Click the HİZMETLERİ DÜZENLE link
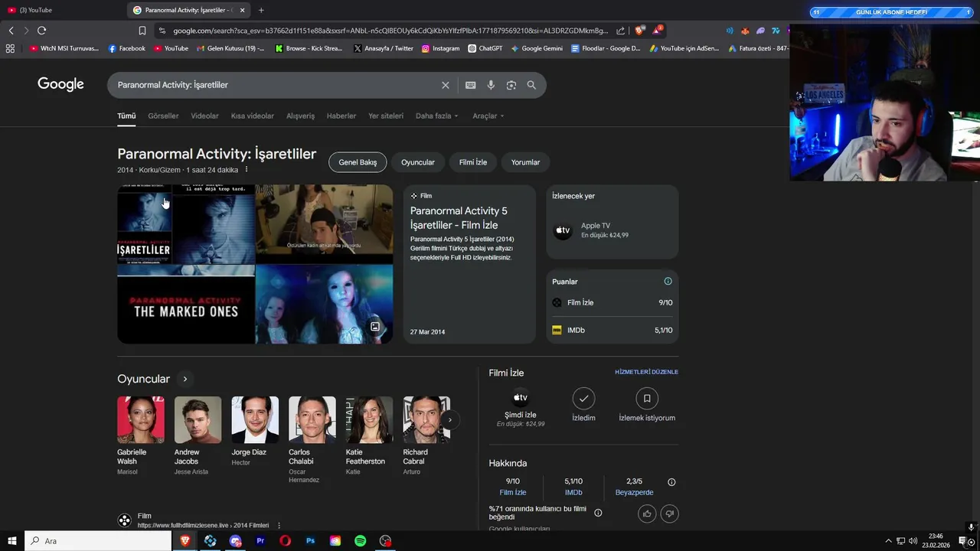This screenshot has height=551, width=980. click(x=646, y=372)
